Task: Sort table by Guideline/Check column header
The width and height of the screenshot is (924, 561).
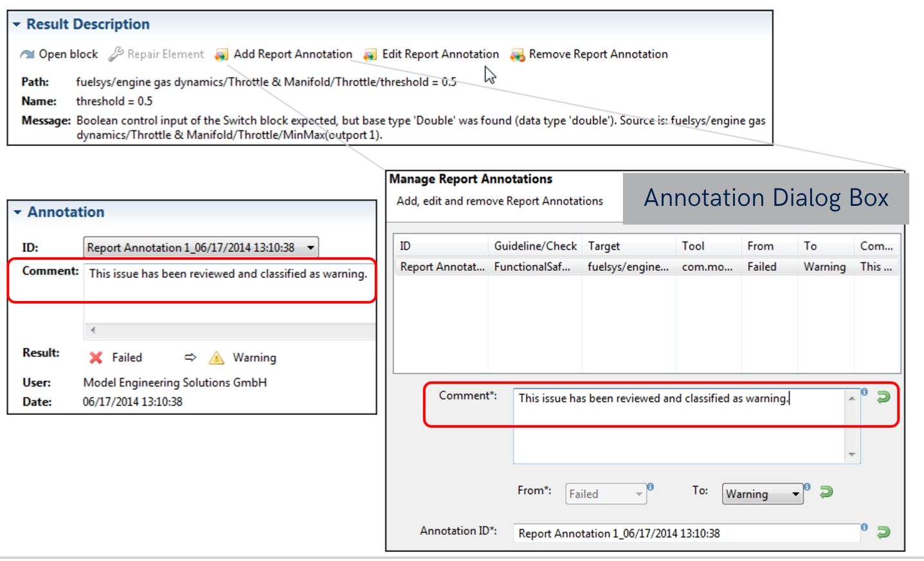Action: click(534, 246)
